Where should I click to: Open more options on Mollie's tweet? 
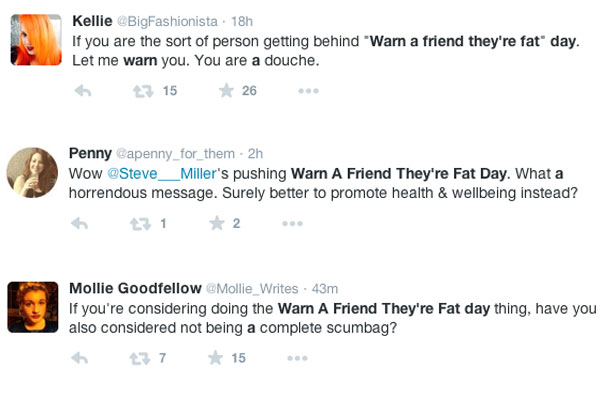pyautogui.click(x=297, y=358)
